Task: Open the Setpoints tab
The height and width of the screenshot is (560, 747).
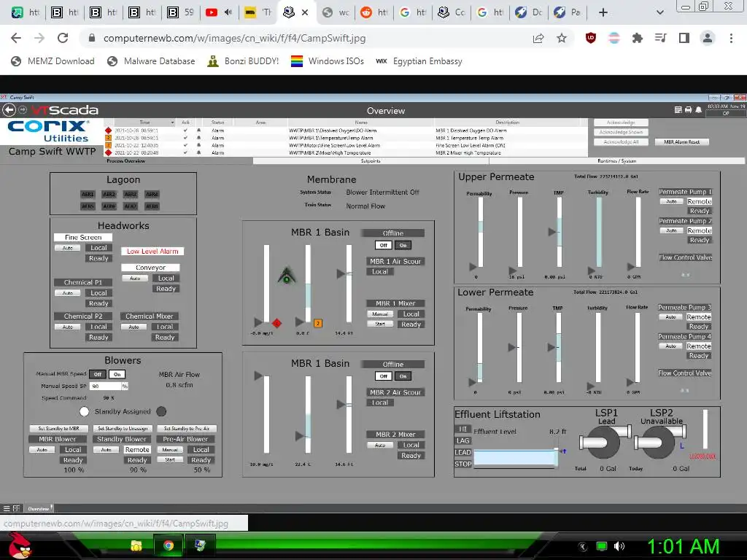Action: click(x=371, y=161)
